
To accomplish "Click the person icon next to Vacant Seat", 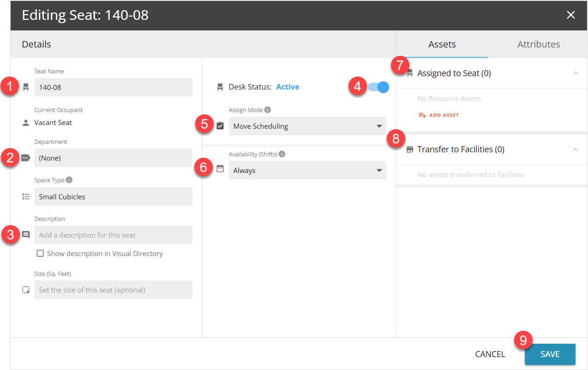I will (26, 123).
